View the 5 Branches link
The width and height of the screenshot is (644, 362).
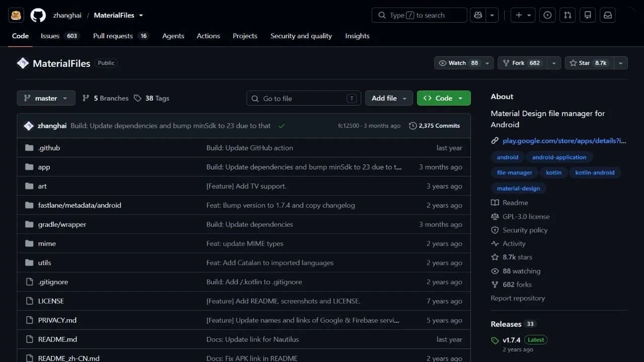click(x=105, y=98)
